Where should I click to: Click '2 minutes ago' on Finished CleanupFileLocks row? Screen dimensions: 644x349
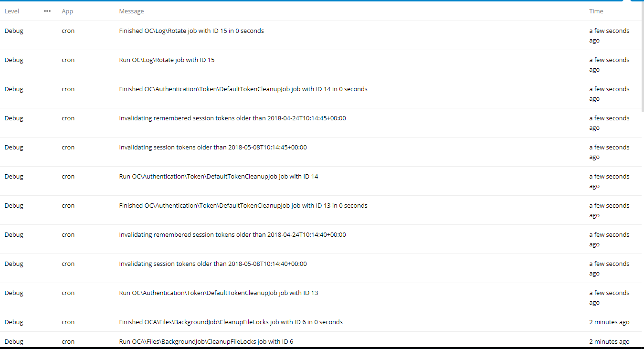pyautogui.click(x=609, y=322)
